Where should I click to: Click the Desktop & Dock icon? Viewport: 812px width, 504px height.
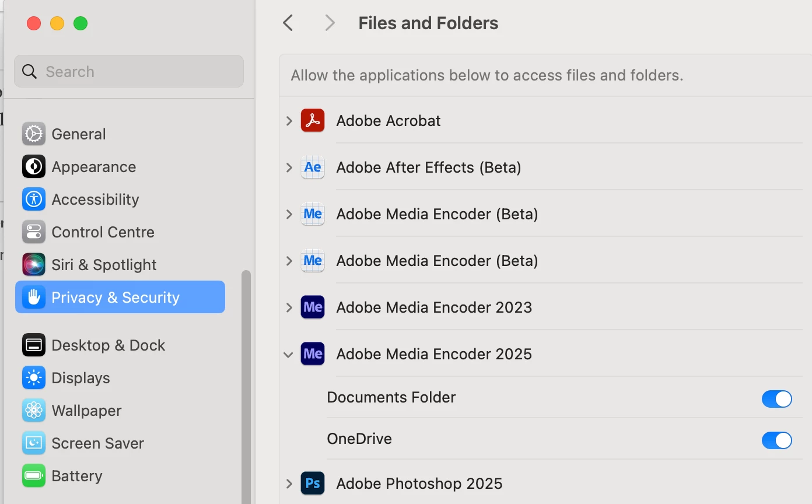[x=34, y=345]
